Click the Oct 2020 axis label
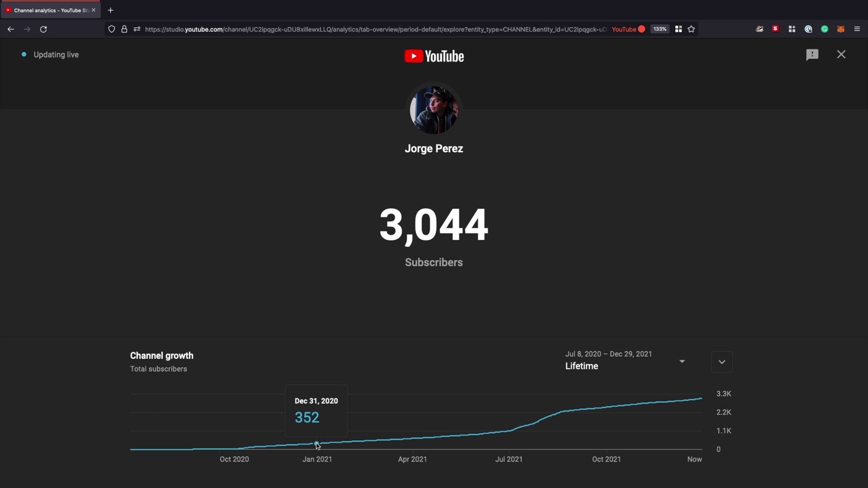This screenshot has height=488, width=868. tap(234, 459)
